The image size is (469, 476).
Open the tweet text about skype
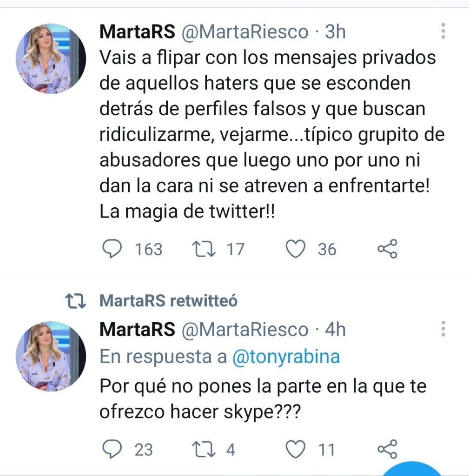tap(263, 399)
